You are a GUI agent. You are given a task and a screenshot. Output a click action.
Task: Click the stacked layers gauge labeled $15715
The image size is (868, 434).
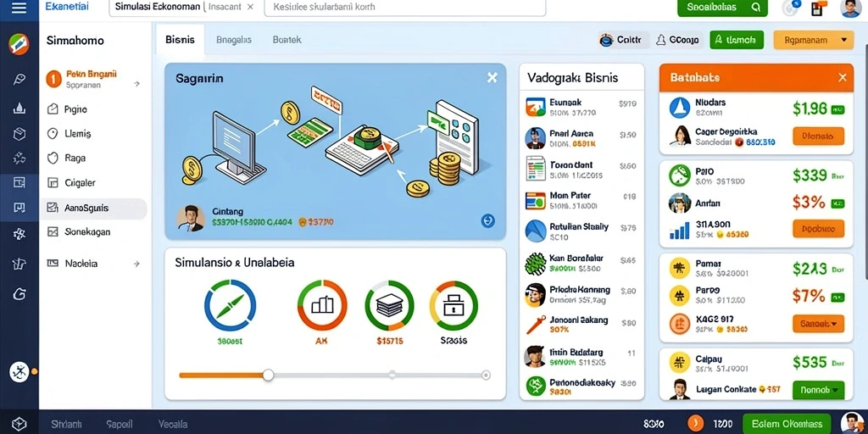(x=390, y=305)
